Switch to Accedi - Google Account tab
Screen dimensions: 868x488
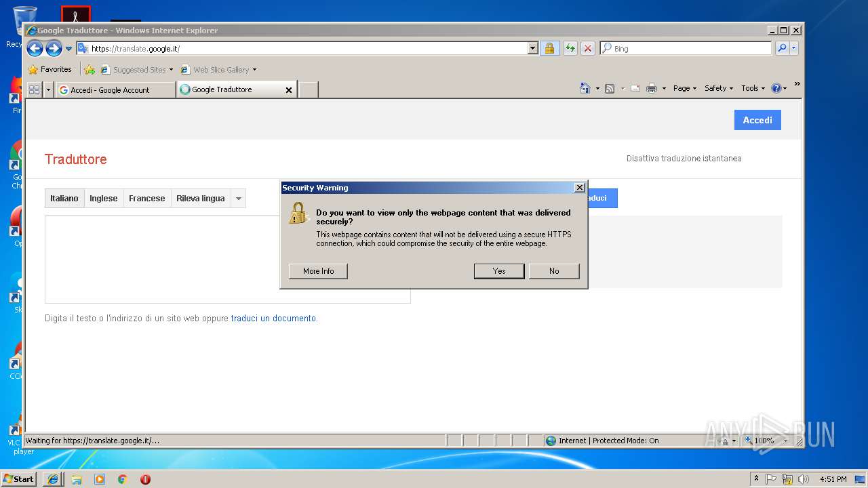click(115, 89)
